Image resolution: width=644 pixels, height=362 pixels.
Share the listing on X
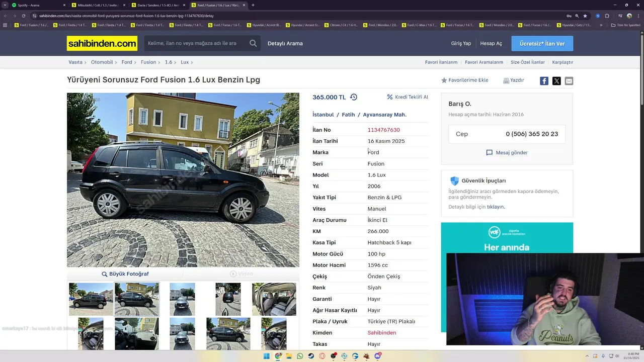(556, 81)
